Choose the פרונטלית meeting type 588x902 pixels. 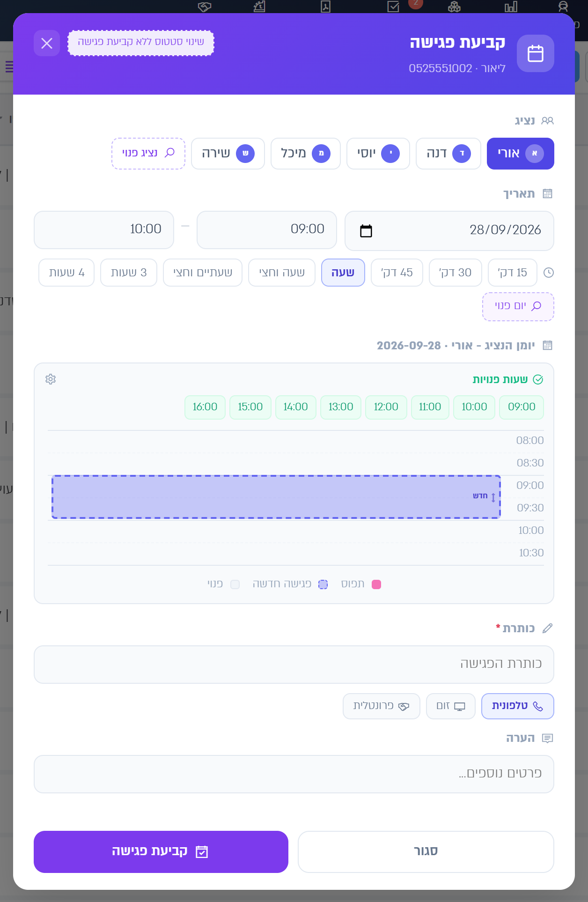[382, 706]
